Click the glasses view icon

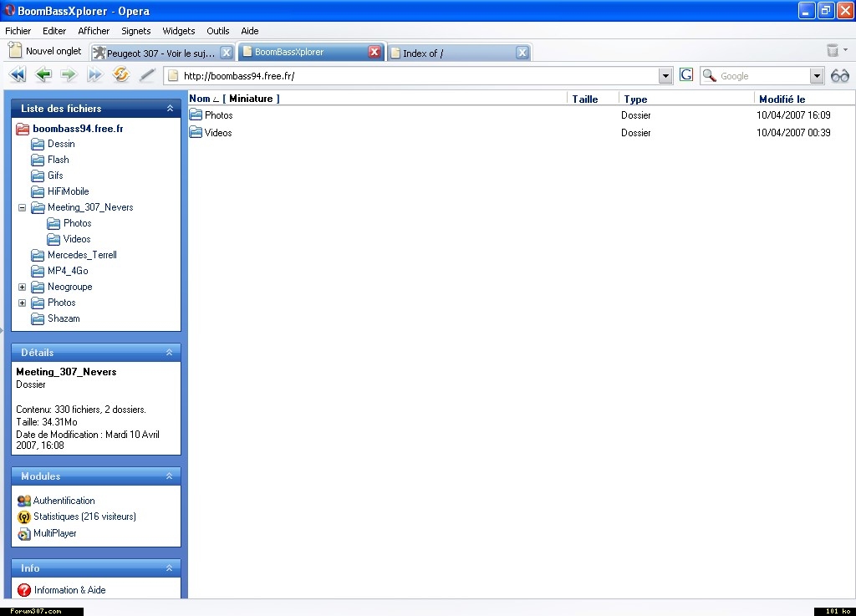[x=840, y=76]
